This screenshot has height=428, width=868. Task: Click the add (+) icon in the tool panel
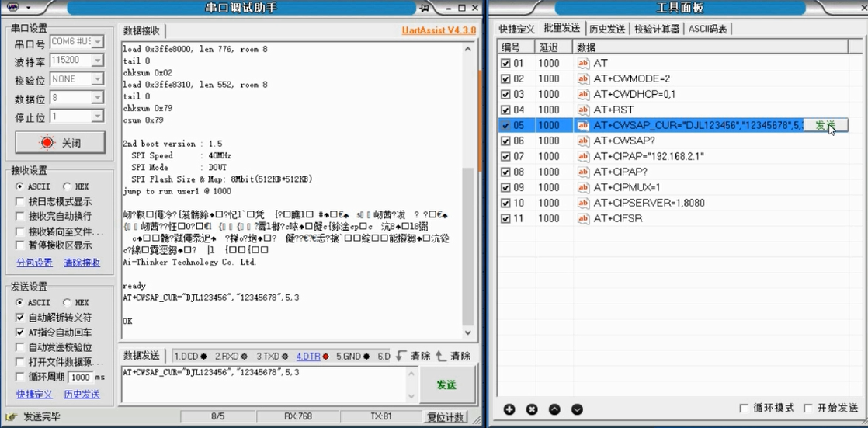[x=509, y=409]
